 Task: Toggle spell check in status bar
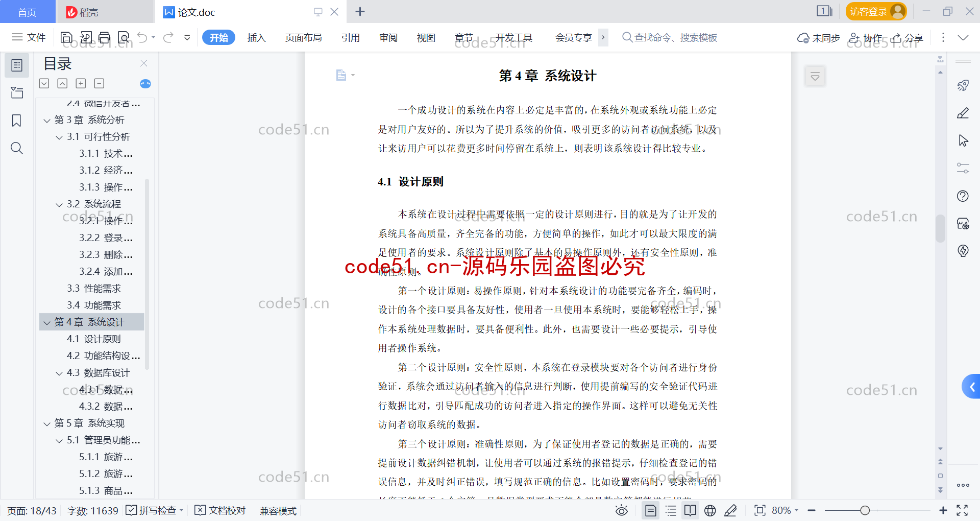pyautogui.click(x=155, y=510)
